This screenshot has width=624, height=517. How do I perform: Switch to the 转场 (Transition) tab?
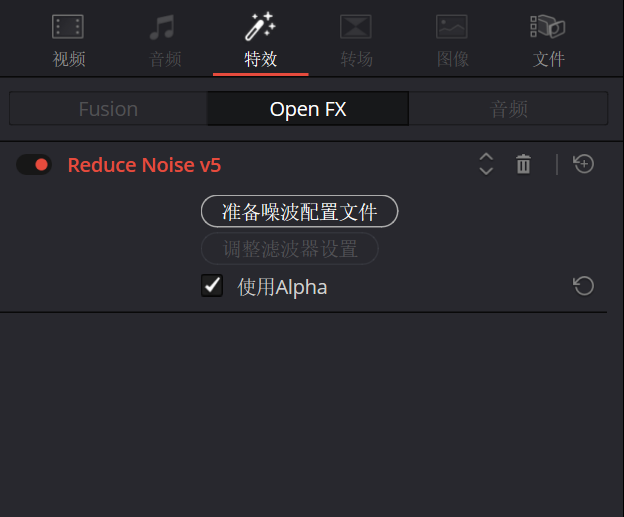356,40
